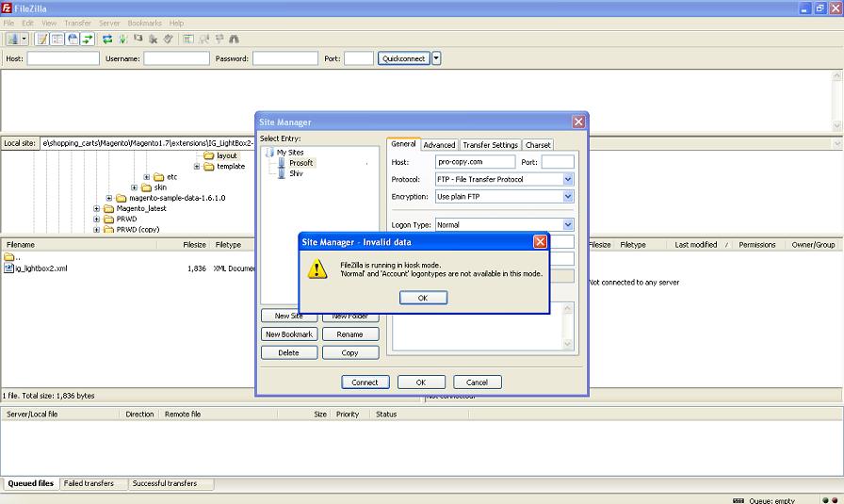The width and height of the screenshot is (844, 504).
Task: Expand the Magento_latest folder node
Action: [x=96, y=208]
